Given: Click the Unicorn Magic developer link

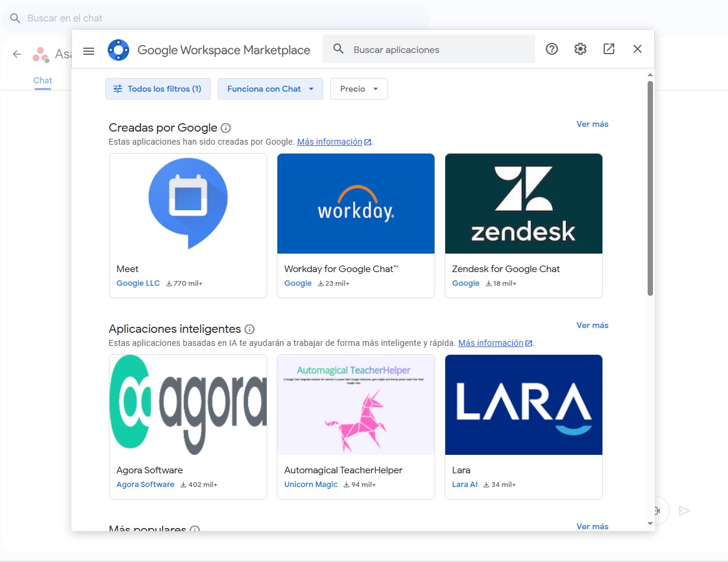Looking at the screenshot, I should [x=311, y=485].
